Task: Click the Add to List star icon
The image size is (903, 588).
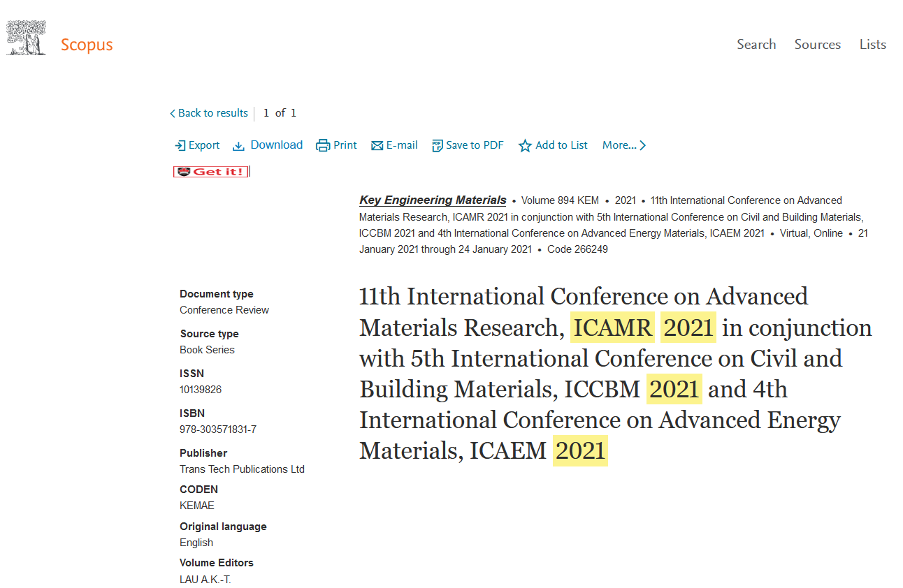Action: tap(525, 146)
